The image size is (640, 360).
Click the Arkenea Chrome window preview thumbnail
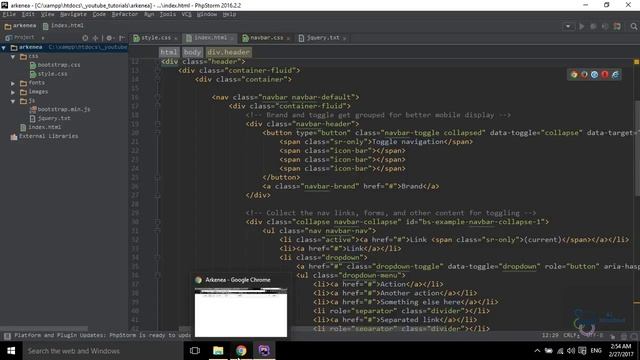[241, 312]
